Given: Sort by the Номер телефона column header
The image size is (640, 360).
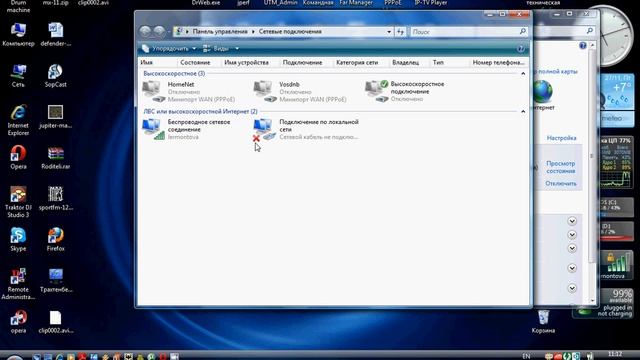Looking at the screenshot, I should (498, 62).
